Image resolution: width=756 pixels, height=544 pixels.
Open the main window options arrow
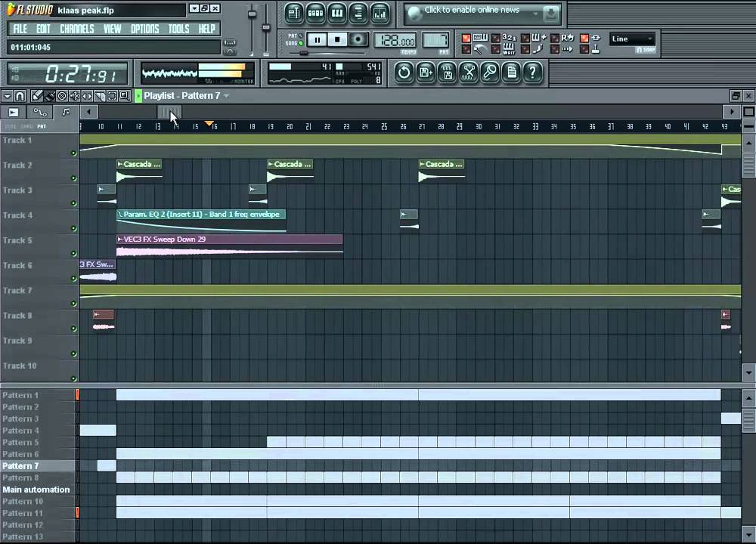click(194, 8)
